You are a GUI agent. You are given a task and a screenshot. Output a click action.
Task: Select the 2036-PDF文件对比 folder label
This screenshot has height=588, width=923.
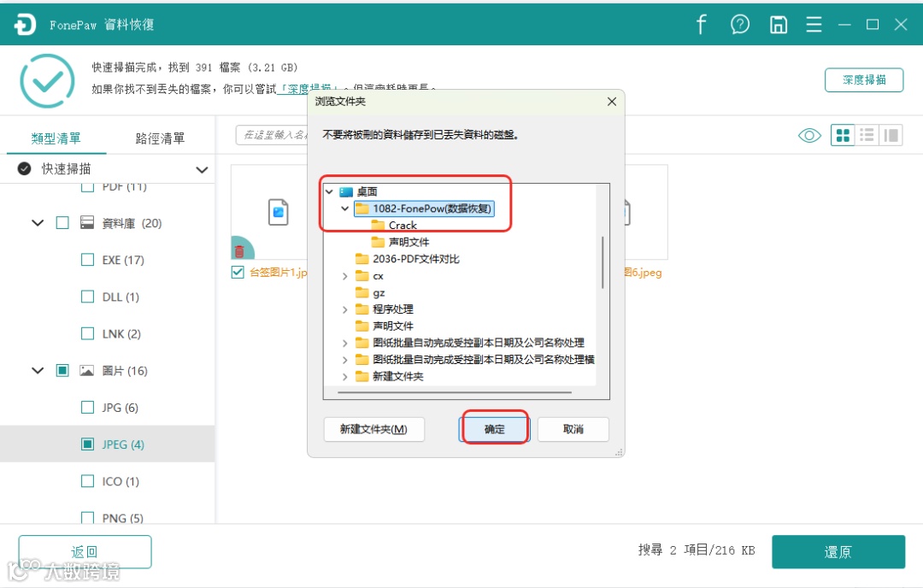click(x=416, y=259)
